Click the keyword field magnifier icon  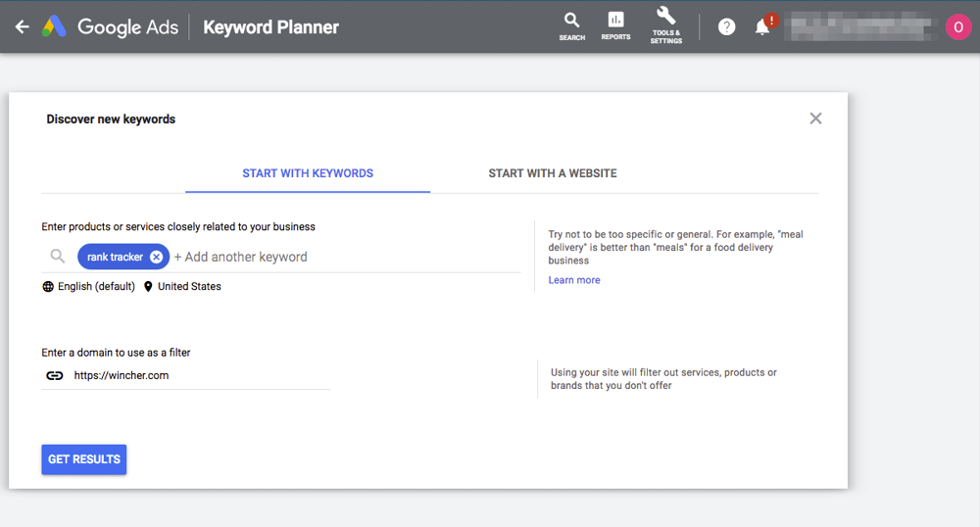coord(58,256)
